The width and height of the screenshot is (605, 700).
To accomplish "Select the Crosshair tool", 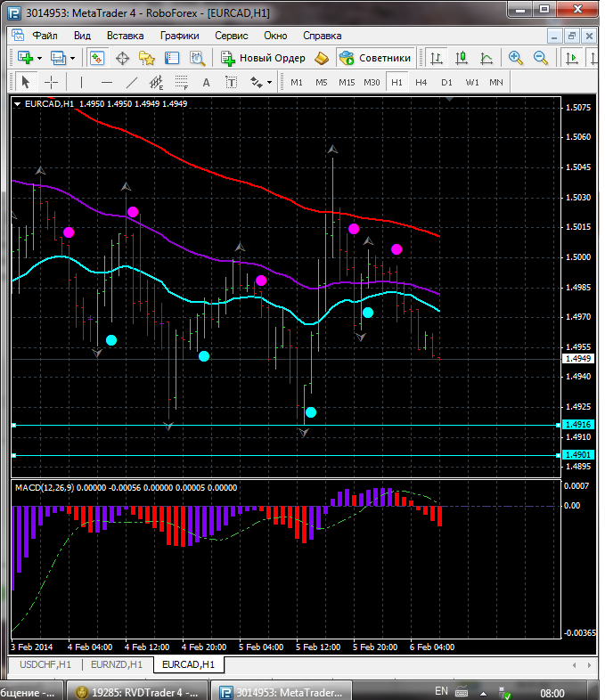I will pos(51,82).
